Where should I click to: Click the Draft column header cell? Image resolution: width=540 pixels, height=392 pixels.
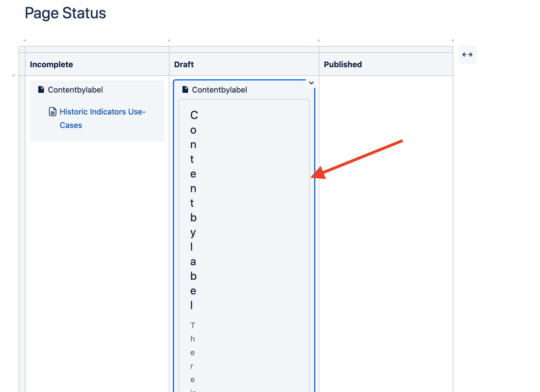pyautogui.click(x=244, y=64)
